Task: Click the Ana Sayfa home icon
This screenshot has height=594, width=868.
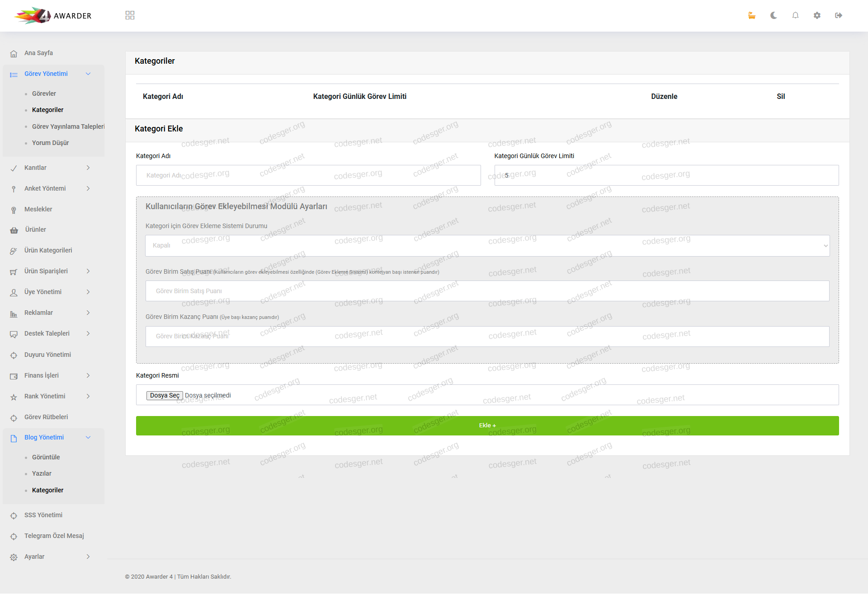Action: click(14, 53)
